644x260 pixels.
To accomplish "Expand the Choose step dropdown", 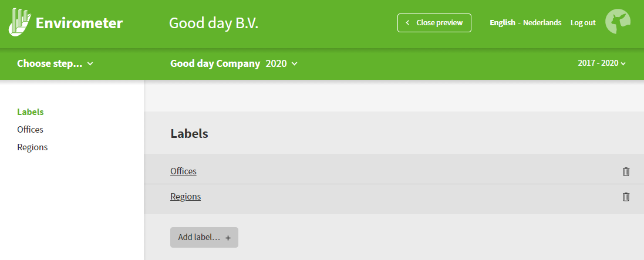I will tap(55, 63).
